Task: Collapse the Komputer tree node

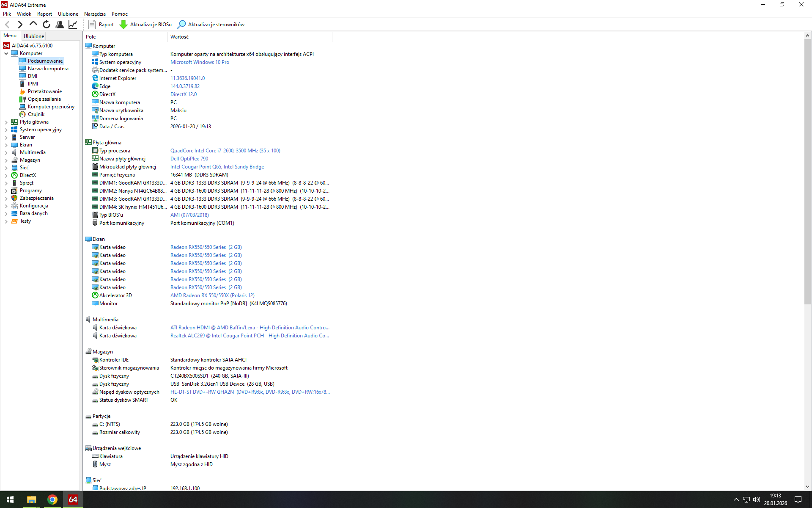Action: (x=6, y=53)
